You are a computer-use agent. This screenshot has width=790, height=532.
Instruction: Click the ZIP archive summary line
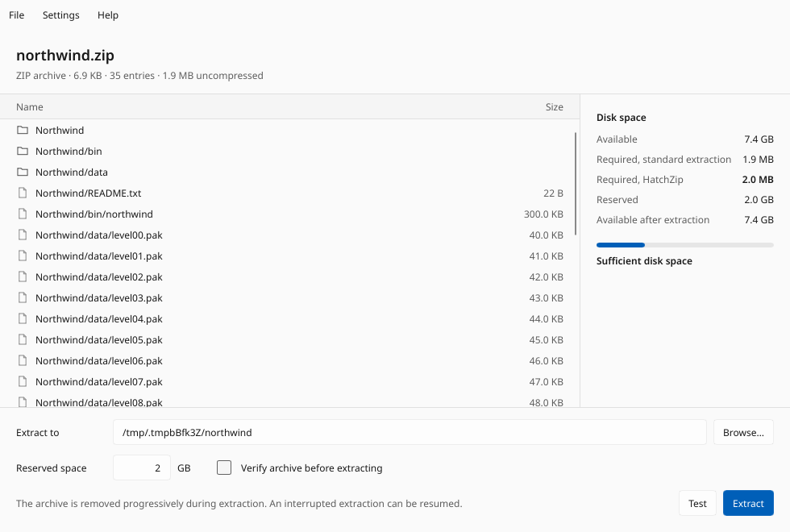pyautogui.click(x=139, y=76)
